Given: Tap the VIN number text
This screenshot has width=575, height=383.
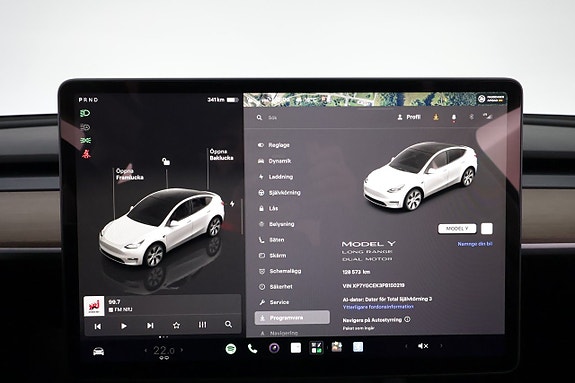Looking at the screenshot, I should point(373,285).
